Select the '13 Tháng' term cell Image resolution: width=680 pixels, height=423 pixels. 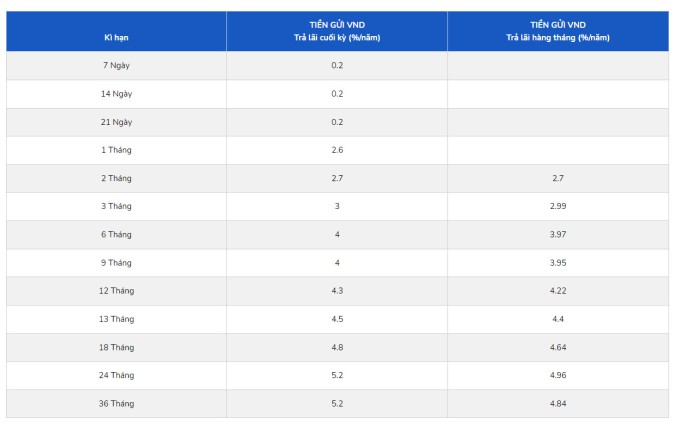[x=116, y=319]
